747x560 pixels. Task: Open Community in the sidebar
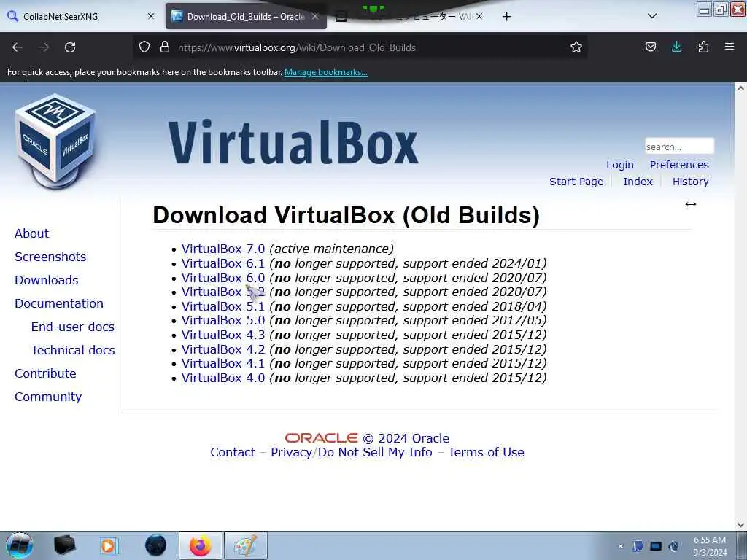[48, 397]
